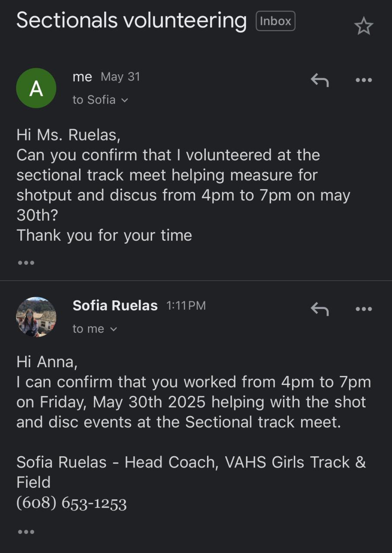The height and width of the screenshot is (553, 392).
Task: Open more options for Sofia's message
Action: [363, 309]
